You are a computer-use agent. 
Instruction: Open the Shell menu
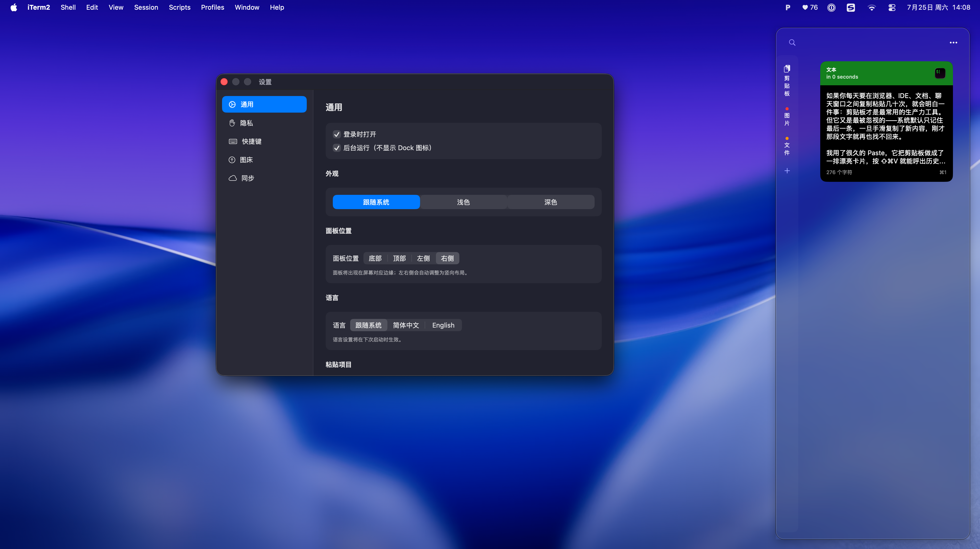point(68,7)
